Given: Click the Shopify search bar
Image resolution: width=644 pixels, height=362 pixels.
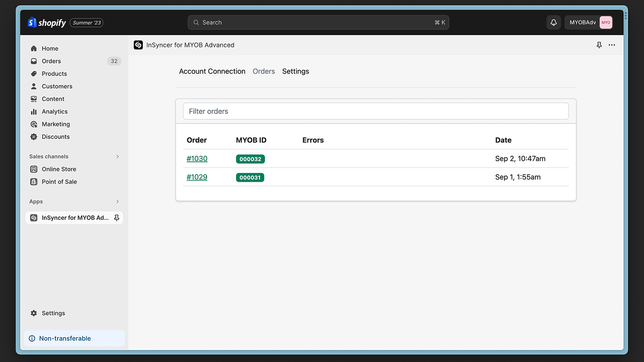Looking at the screenshot, I should click(x=318, y=23).
